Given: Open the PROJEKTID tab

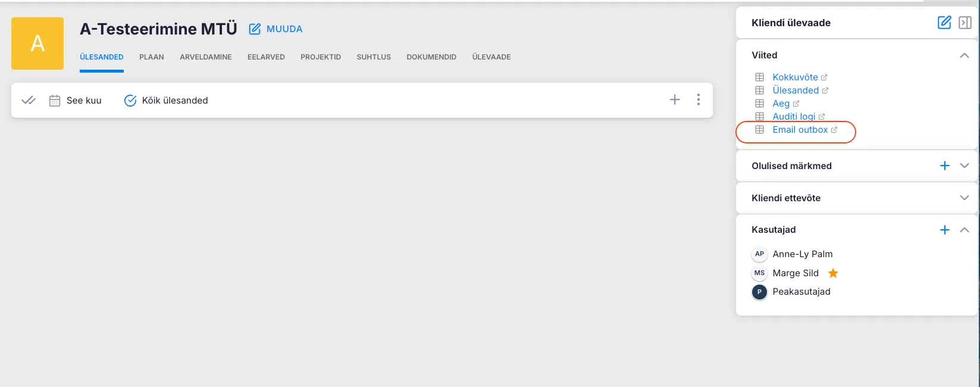Looking at the screenshot, I should point(320,57).
